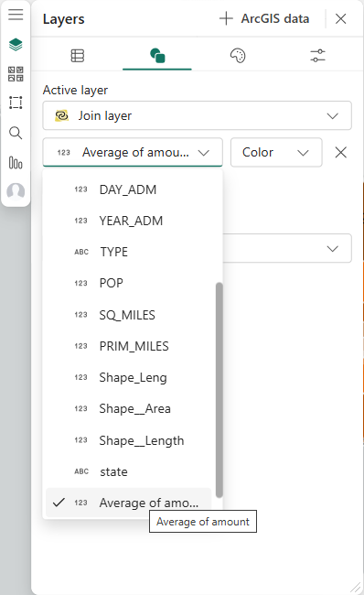
Task: Open the search magnifier tool
Action: (x=16, y=133)
